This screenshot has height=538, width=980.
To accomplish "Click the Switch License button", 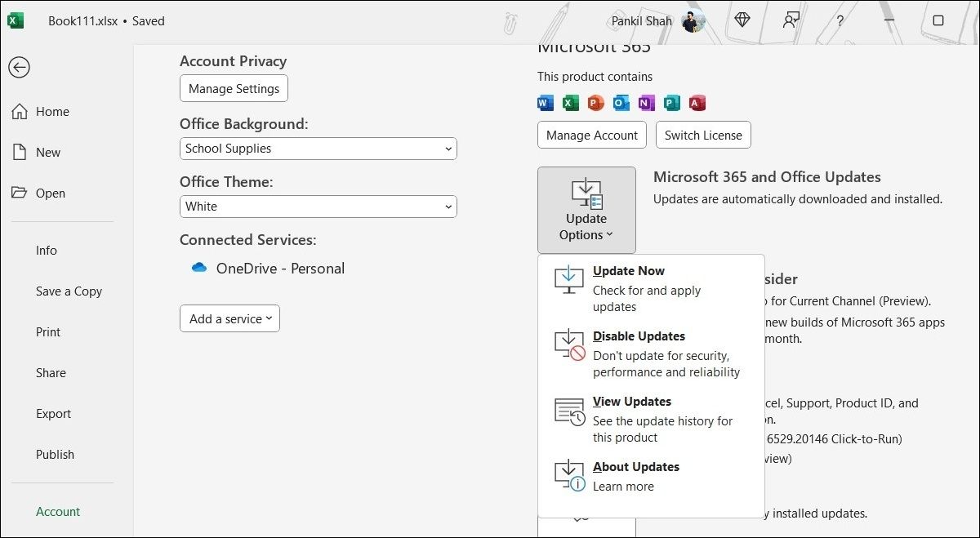I will point(703,135).
